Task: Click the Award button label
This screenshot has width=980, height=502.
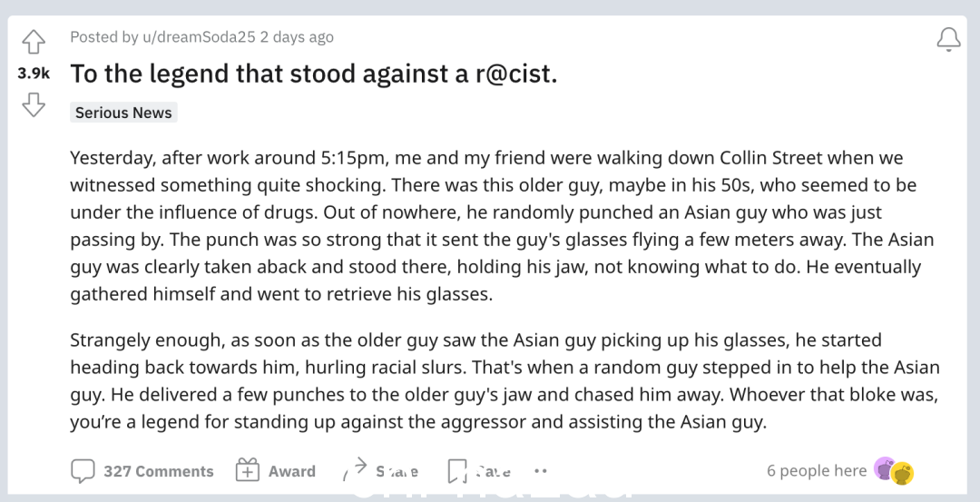Action: 292,471
